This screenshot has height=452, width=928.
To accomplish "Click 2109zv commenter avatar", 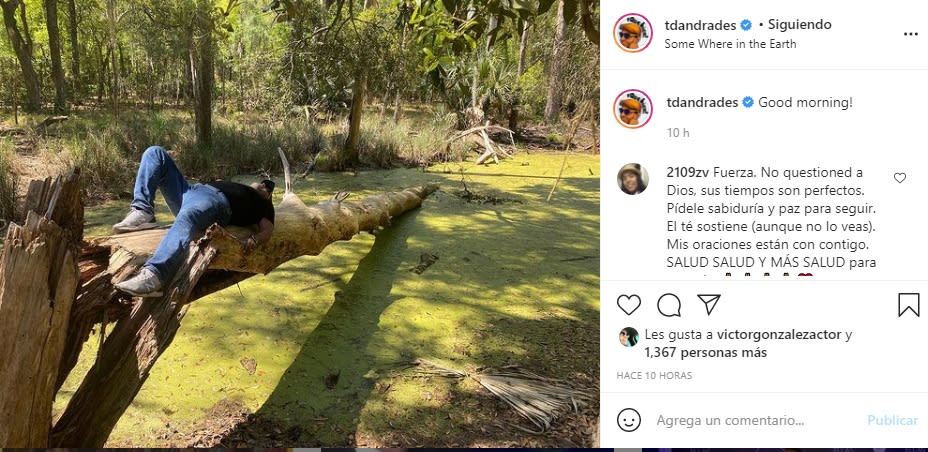I will click(633, 179).
